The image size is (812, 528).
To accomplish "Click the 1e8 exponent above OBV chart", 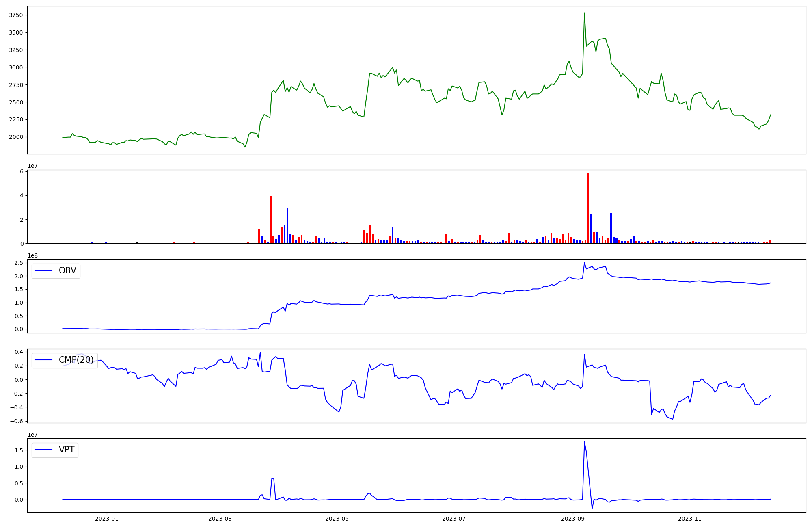I will pyautogui.click(x=33, y=255).
